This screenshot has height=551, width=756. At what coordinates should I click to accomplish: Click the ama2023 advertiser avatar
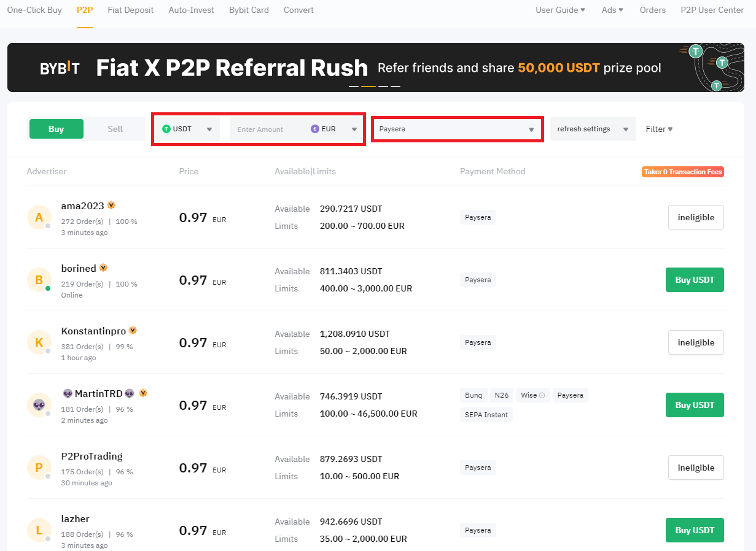[x=39, y=217]
